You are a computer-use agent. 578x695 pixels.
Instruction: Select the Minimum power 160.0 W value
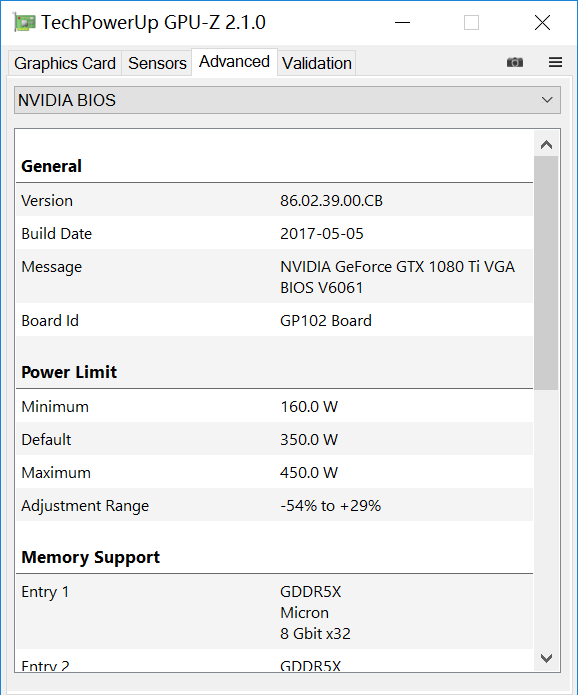tap(309, 406)
